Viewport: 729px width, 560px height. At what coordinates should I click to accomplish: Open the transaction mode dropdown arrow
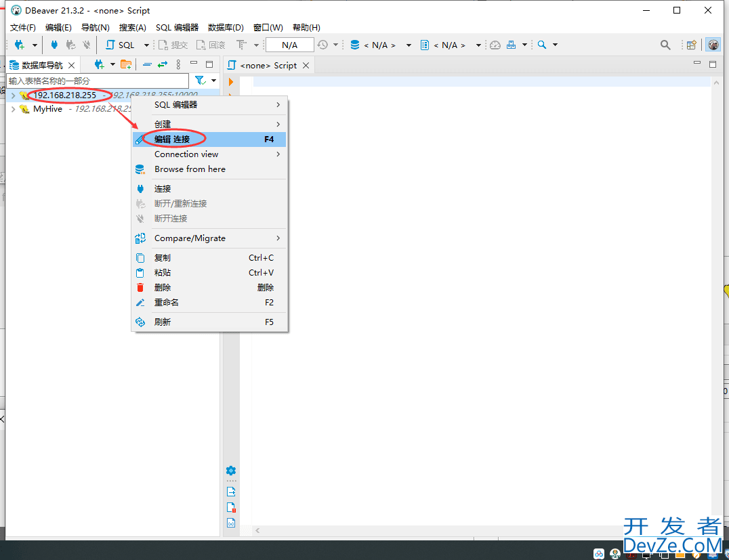(256, 45)
